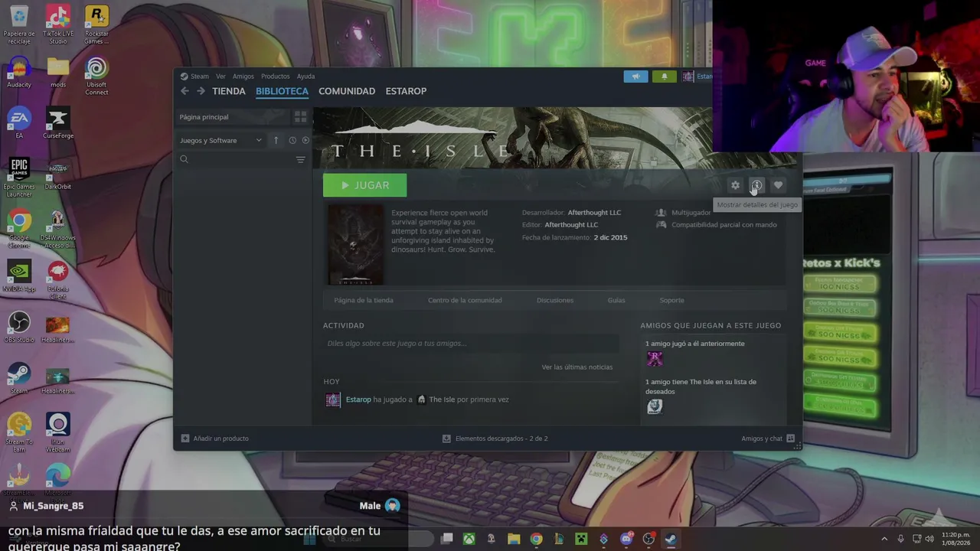Click the green JUGAR button

[364, 185]
